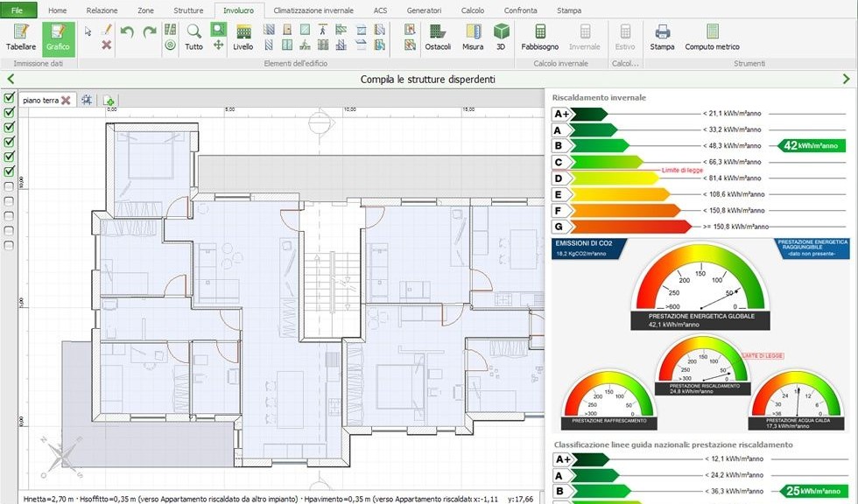Uncheck the sixth green checkbox in left strip
The height and width of the screenshot is (504, 858).
[9, 171]
